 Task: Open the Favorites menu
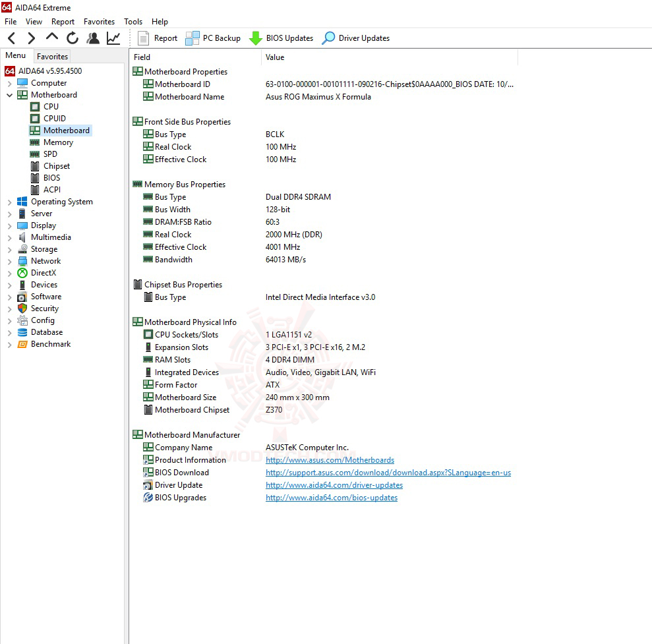pyautogui.click(x=99, y=22)
